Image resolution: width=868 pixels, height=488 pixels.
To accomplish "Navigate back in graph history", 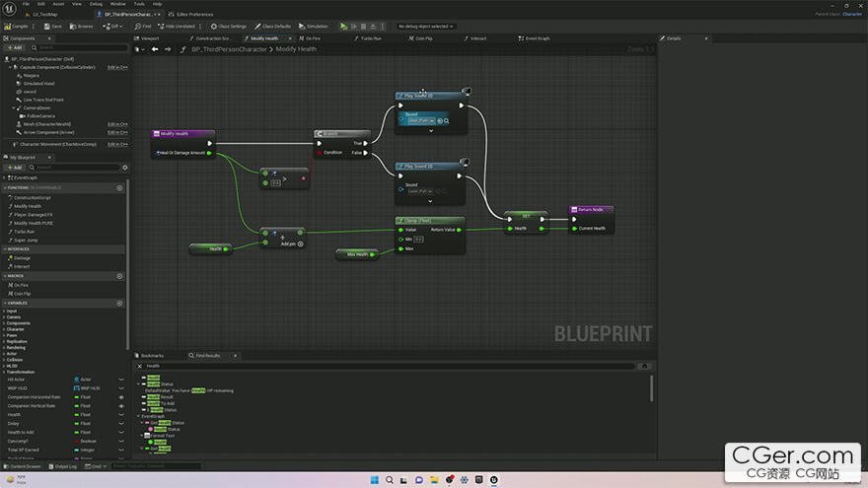I will coord(155,49).
